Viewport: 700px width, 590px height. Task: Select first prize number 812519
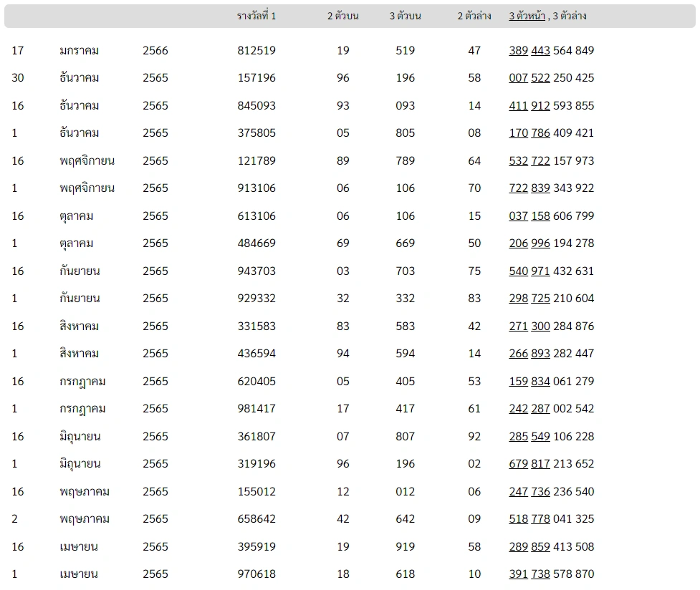click(256, 50)
